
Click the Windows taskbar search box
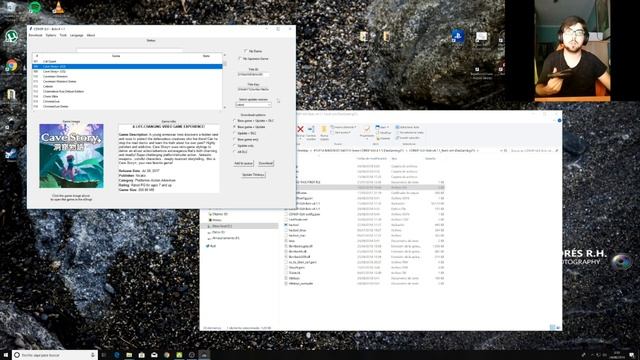click(54, 355)
